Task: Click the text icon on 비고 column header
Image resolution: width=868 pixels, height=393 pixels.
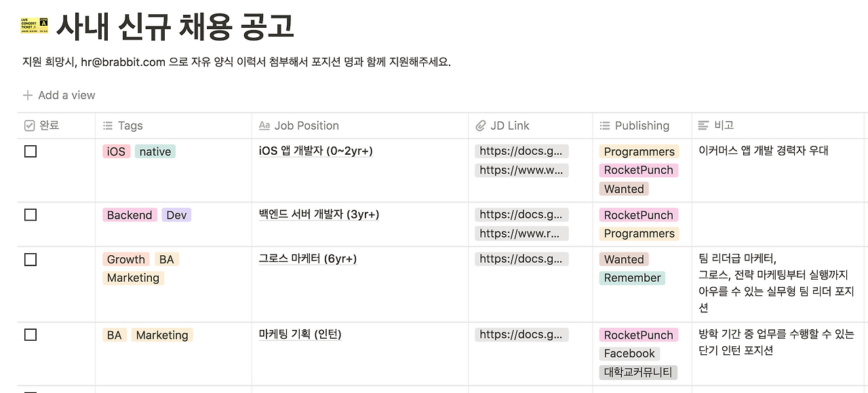Action: [704, 124]
